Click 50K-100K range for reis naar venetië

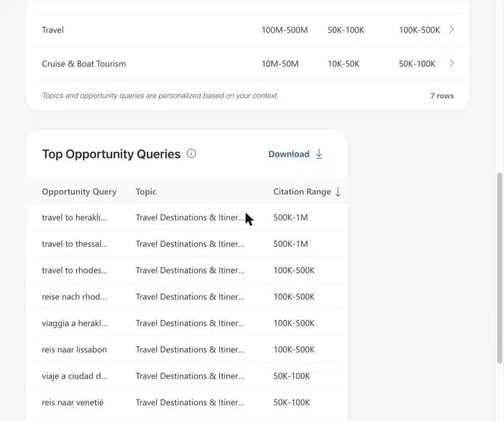click(x=292, y=403)
